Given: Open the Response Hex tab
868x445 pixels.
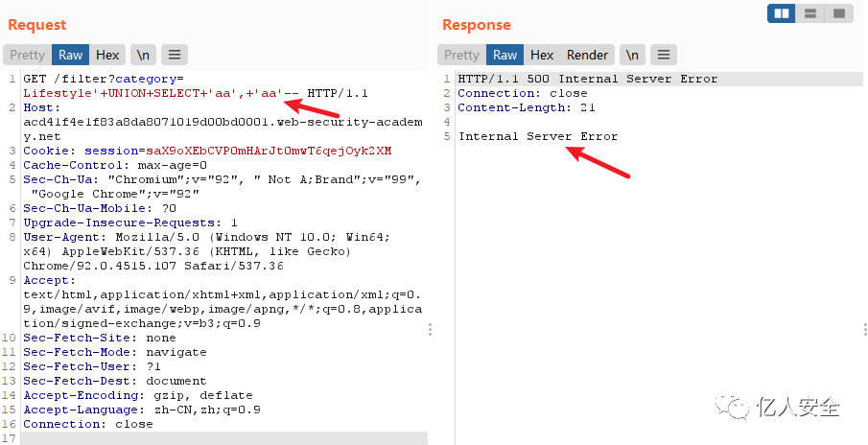Looking at the screenshot, I should [542, 55].
